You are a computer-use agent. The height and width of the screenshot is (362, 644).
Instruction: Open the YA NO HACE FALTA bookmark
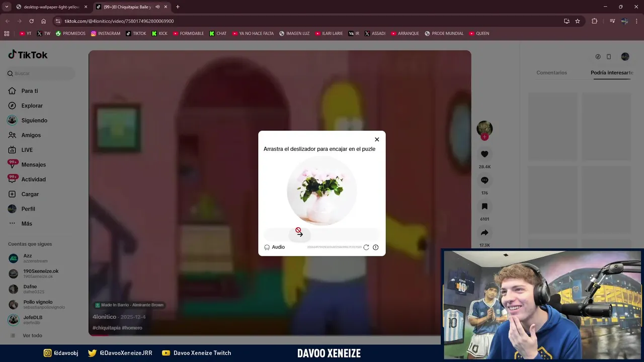click(253, 34)
